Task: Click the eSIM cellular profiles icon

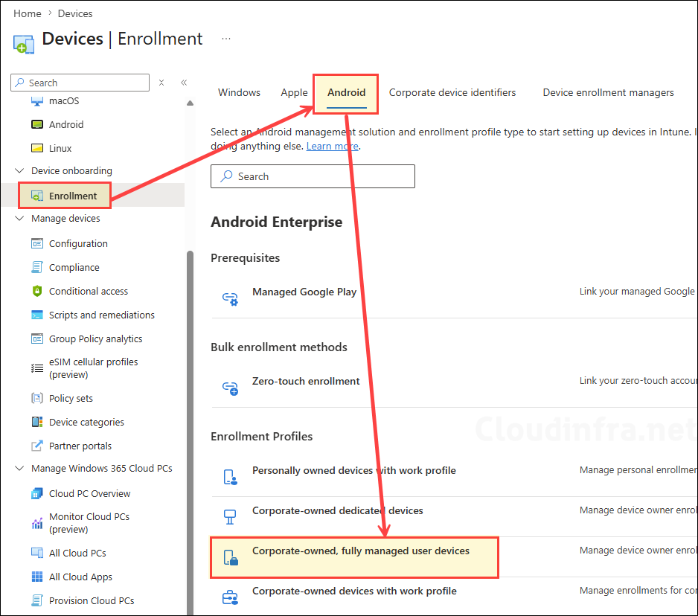Action: coord(37,368)
